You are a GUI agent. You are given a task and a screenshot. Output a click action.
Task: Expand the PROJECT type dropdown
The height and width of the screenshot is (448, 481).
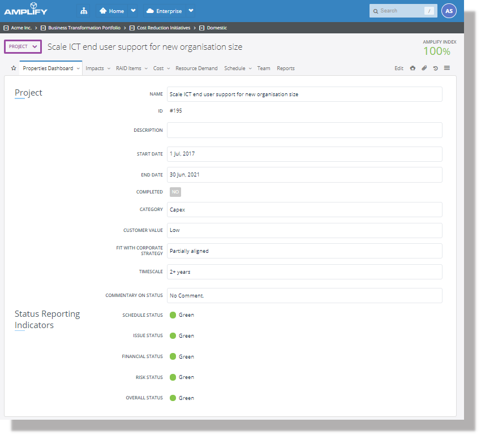[23, 46]
